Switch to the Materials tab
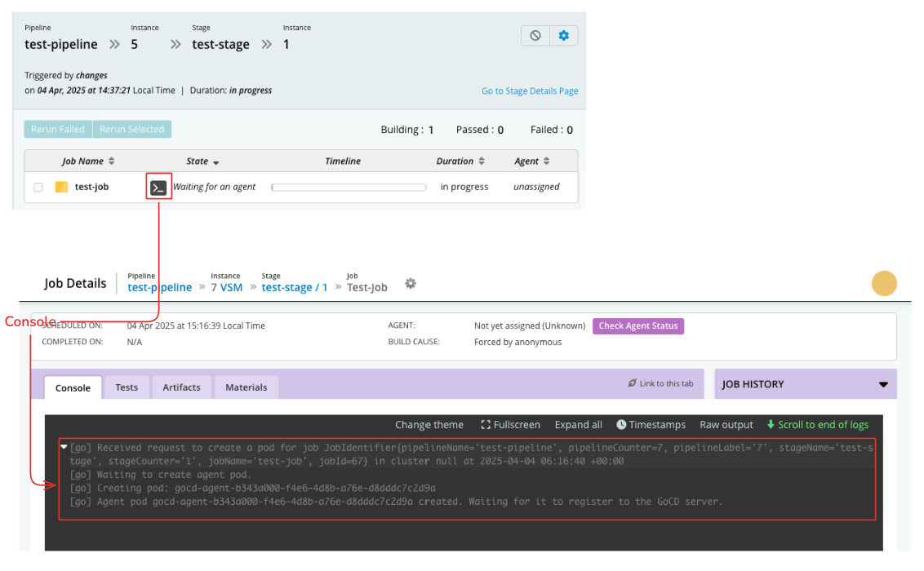The height and width of the screenshot is (571, 924). pyautogui.click(x=247, y=387)
